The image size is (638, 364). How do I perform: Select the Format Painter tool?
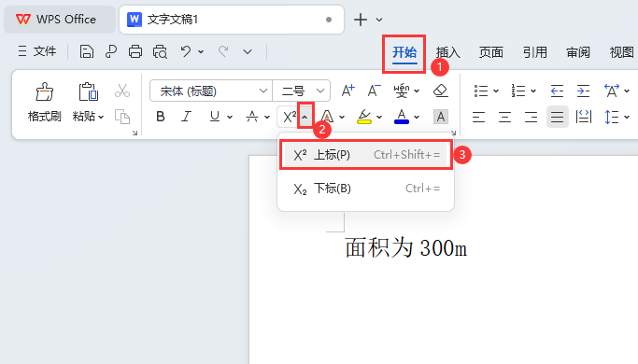point(44,103)
